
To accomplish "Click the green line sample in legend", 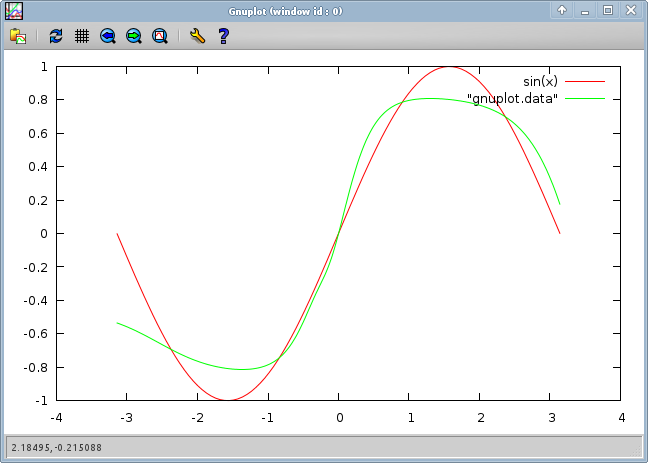I will coord(585,98).
